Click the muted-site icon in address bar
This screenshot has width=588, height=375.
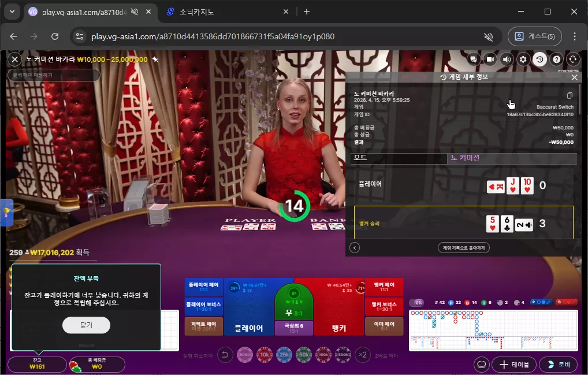tap(488, 36)
